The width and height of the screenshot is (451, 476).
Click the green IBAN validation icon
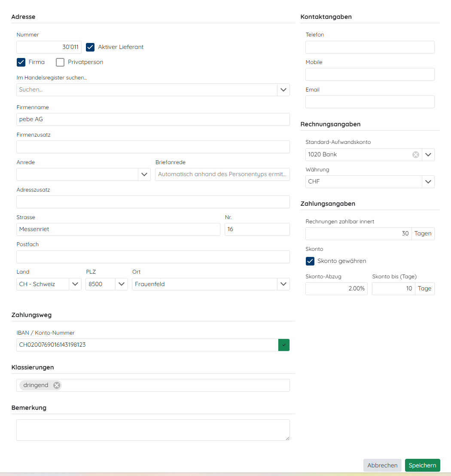[284, 345]
